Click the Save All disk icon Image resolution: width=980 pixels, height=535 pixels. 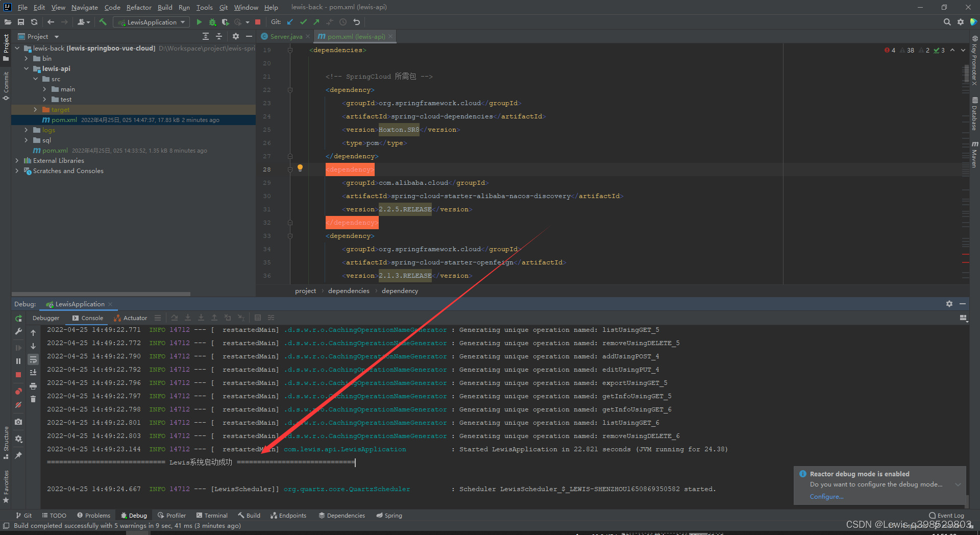21,22
